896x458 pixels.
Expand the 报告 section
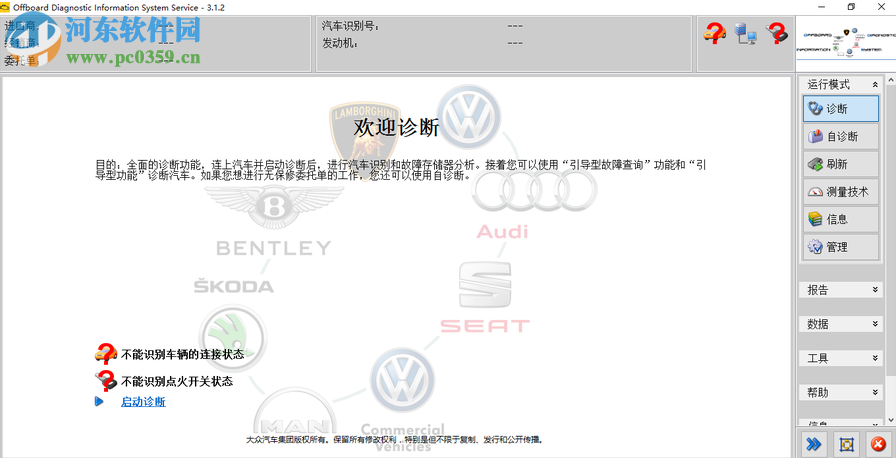tap(875, 290)
